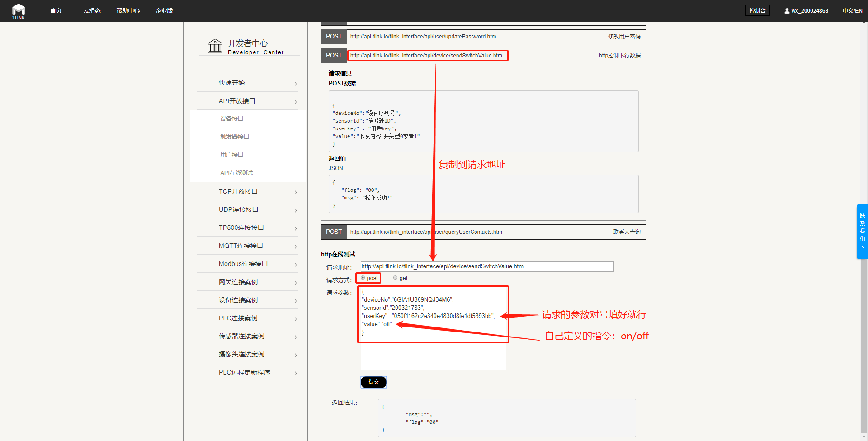Expand the 快速开始 section chevron
868x441 pixels.
point(296,84)
